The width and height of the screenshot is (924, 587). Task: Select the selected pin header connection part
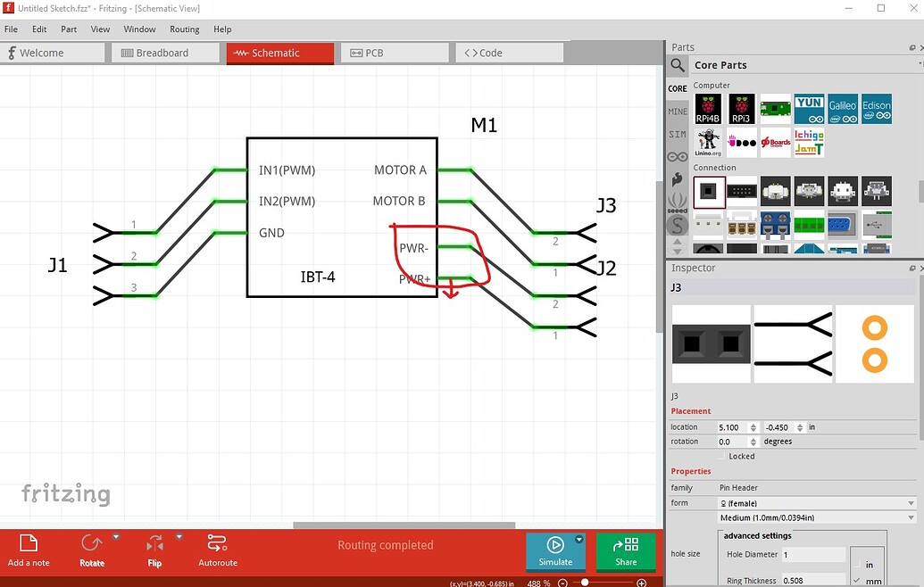709,192
